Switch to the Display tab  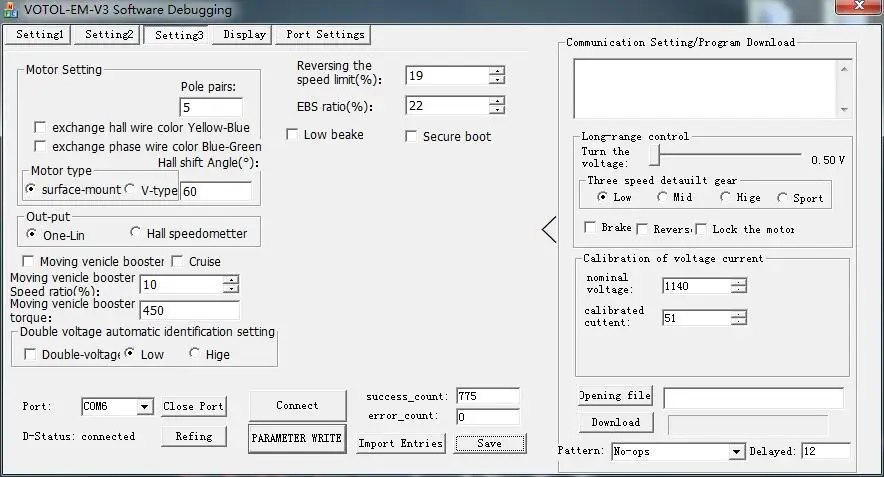click(244, 34)
